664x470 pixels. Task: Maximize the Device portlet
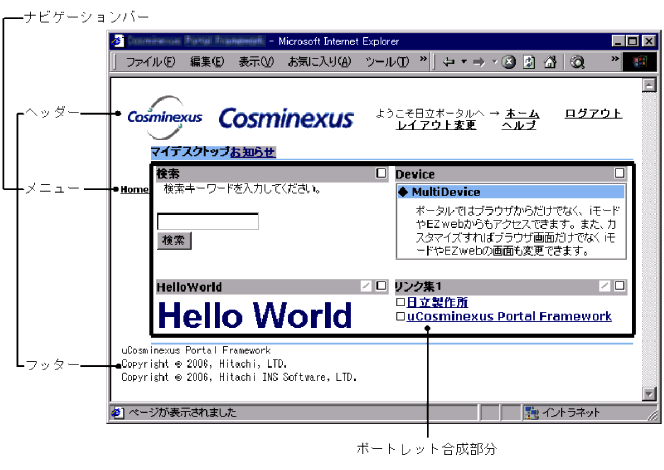point(620,173)
